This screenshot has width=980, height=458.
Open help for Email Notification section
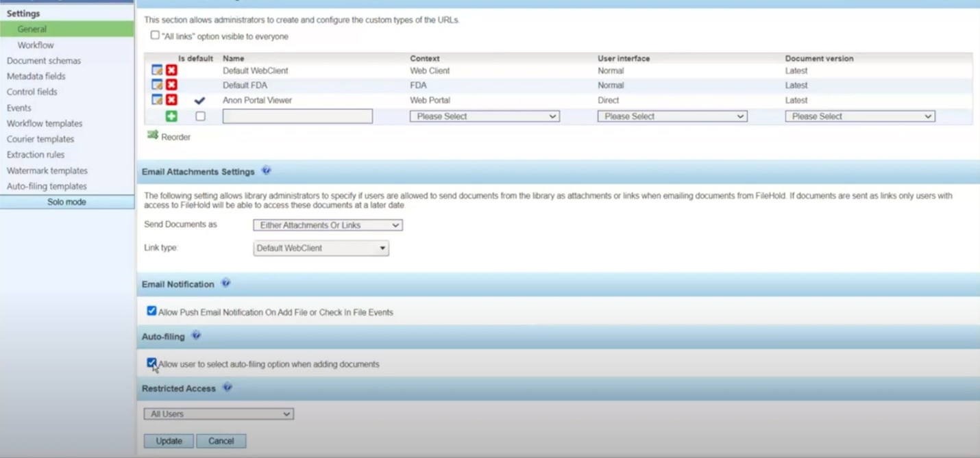pos(225,283)
